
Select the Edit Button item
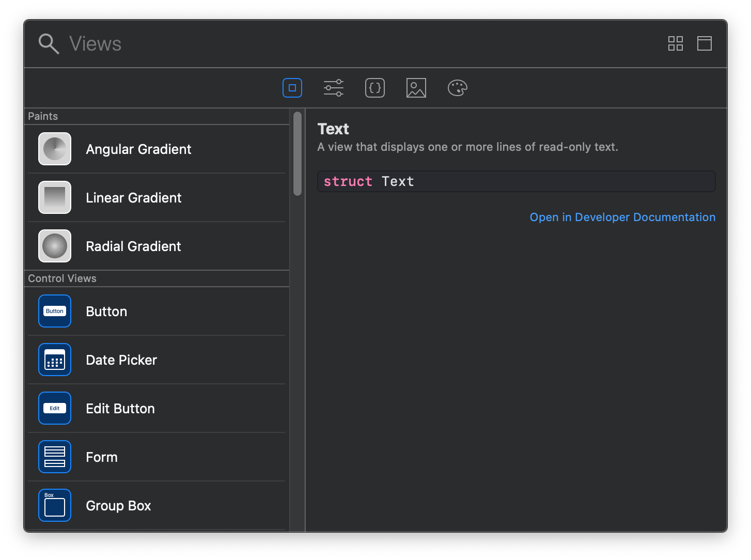(x=120, y=409)
